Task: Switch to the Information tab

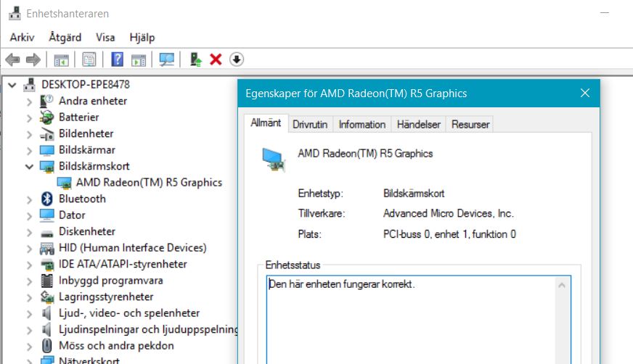Action: [x=362, y=124]
